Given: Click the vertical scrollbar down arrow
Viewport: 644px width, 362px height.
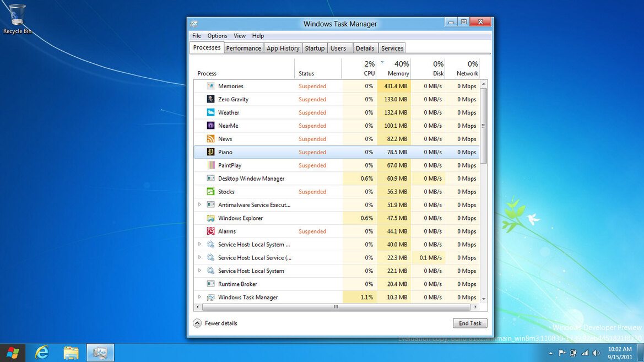Looking at the screenshot, I should pyautogui.click(x=484, y=299).
